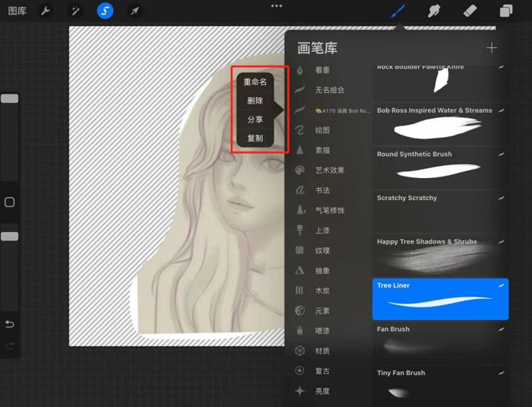Select the Smudge finger tool
The image size is (532, 407).
point(434,11)
